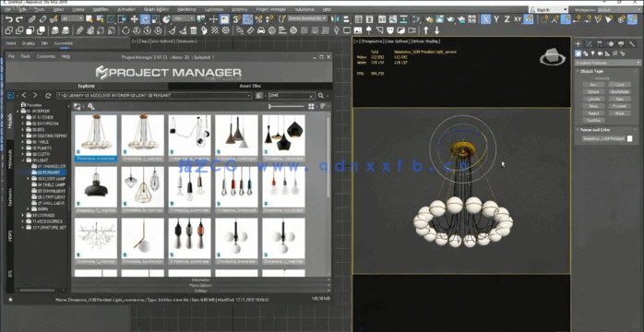Click the Render teapot icon

[450, 19]
